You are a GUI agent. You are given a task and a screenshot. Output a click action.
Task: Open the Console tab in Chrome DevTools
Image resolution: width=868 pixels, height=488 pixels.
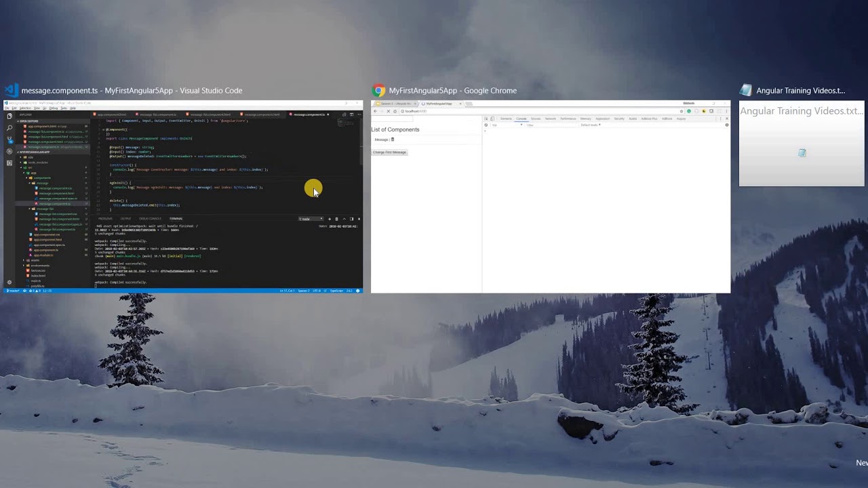[x=521, y=119]
